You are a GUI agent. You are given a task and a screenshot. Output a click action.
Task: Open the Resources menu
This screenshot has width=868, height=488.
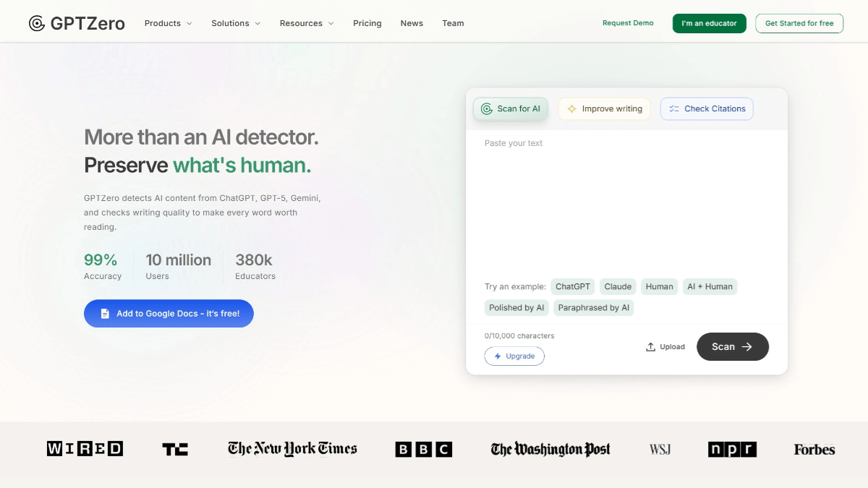307,23
